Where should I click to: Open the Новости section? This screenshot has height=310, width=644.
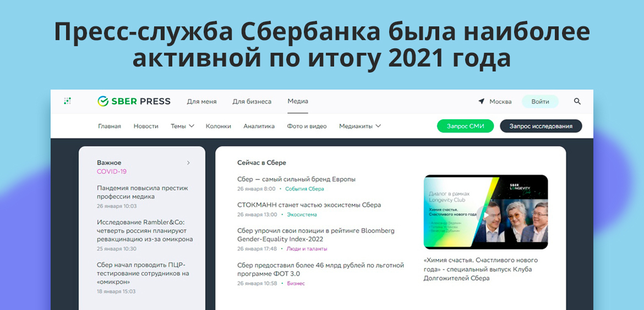146,126
